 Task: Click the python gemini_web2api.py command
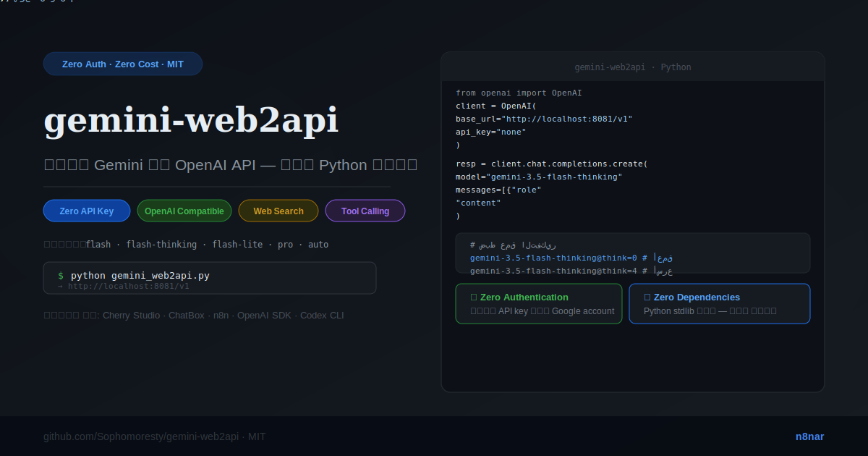click(140, 276)
